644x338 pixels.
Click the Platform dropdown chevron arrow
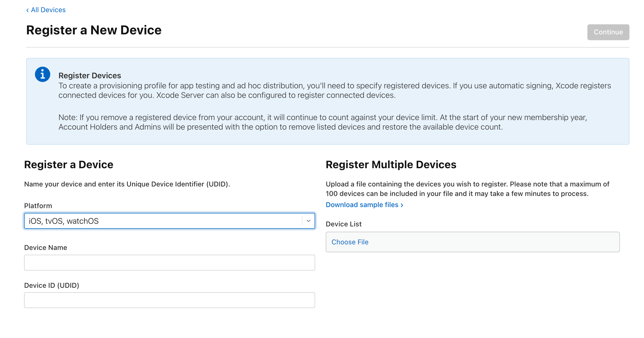pos(308,221)
